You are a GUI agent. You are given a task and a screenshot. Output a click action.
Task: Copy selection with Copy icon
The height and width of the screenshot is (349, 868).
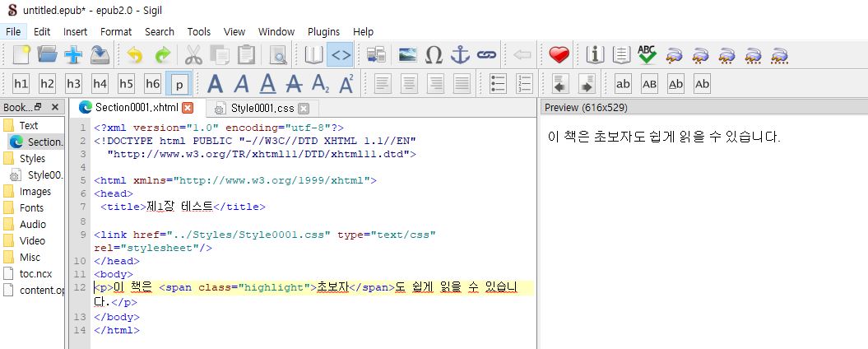click(220, 55)
